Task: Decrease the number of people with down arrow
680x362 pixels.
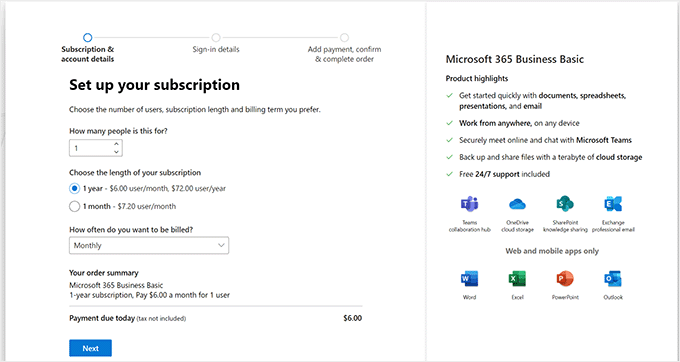Action: [116, 152]
